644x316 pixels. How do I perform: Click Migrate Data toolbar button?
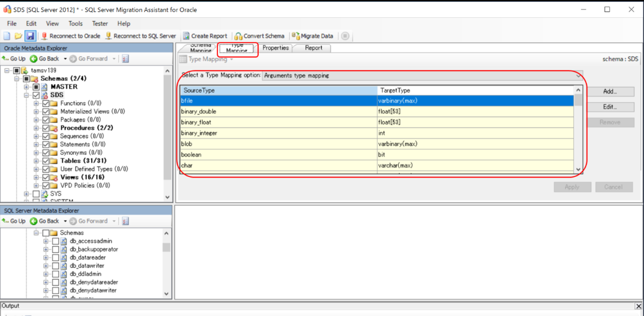pyautogui.click(x=313, y=36)
